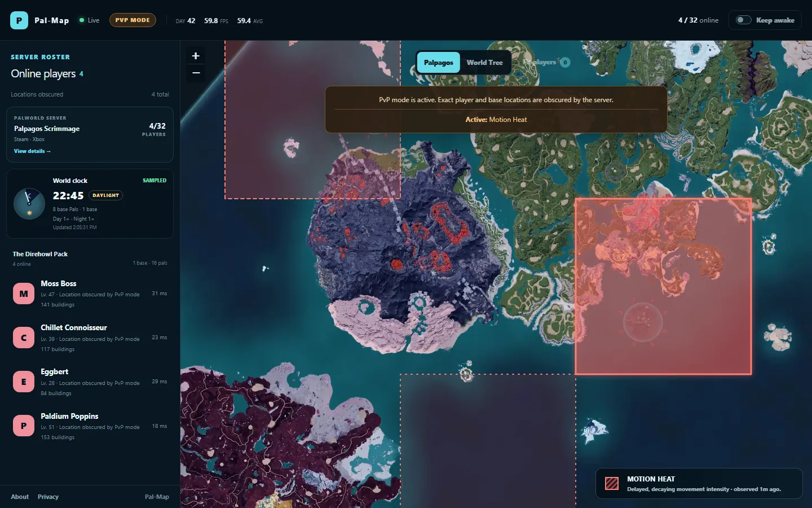This screenshot has height=508, width=812.
Task: Click the Pal-Map footer link
Action: [157, 497]
